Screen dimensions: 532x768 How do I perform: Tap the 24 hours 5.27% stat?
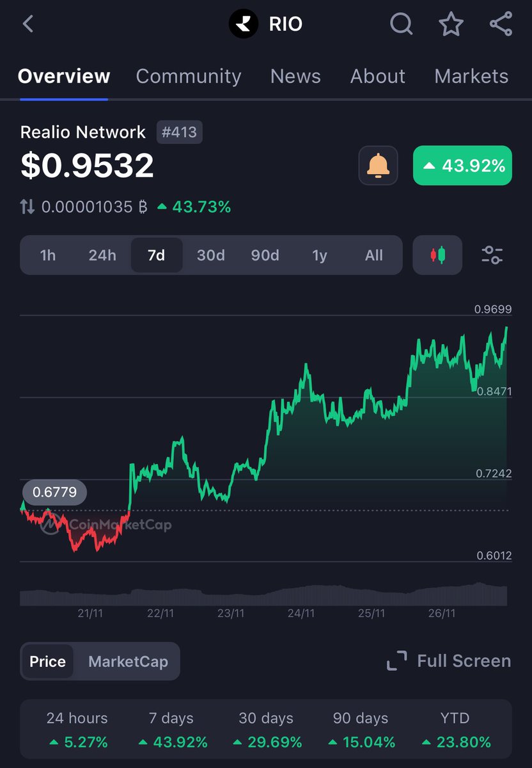(77, 730)
